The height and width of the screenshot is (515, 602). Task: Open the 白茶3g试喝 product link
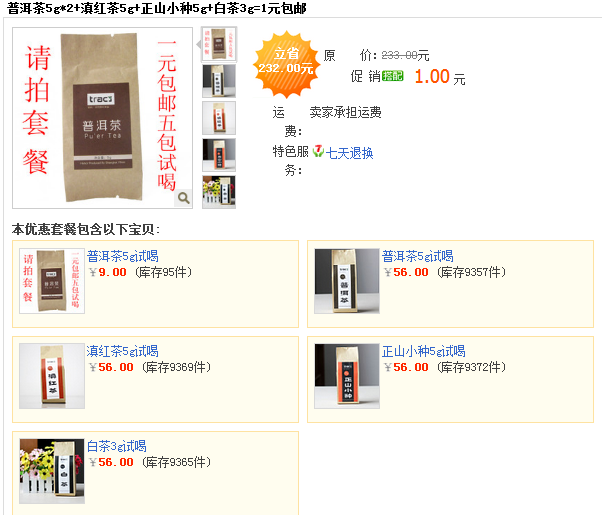(x=116, y=446)
